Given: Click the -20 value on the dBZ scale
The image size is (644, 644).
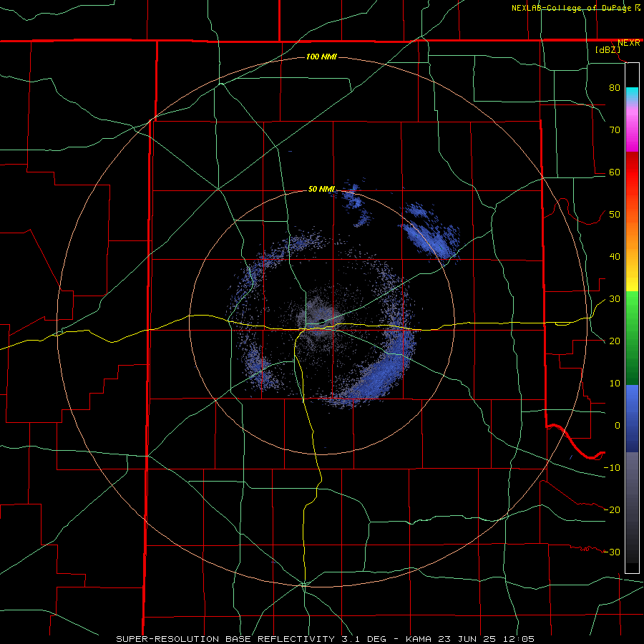Looking at the screenshot, I should point(612,509).
